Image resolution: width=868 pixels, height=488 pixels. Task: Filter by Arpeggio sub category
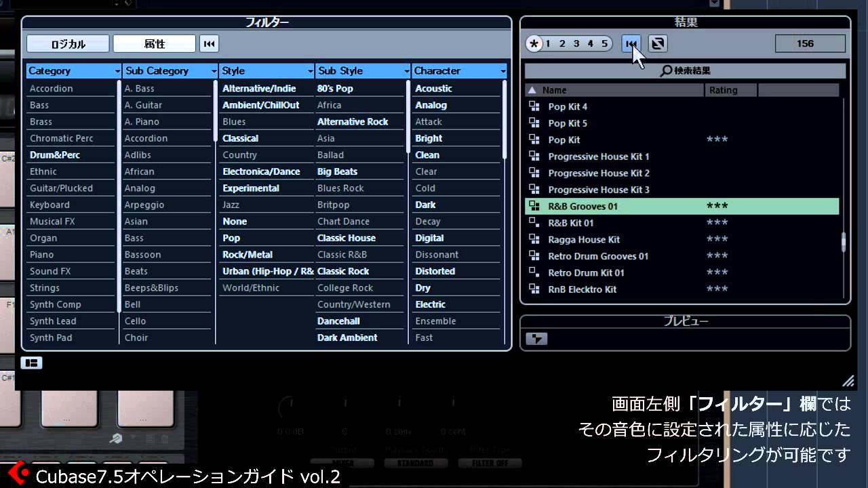[x=144, y=205]
